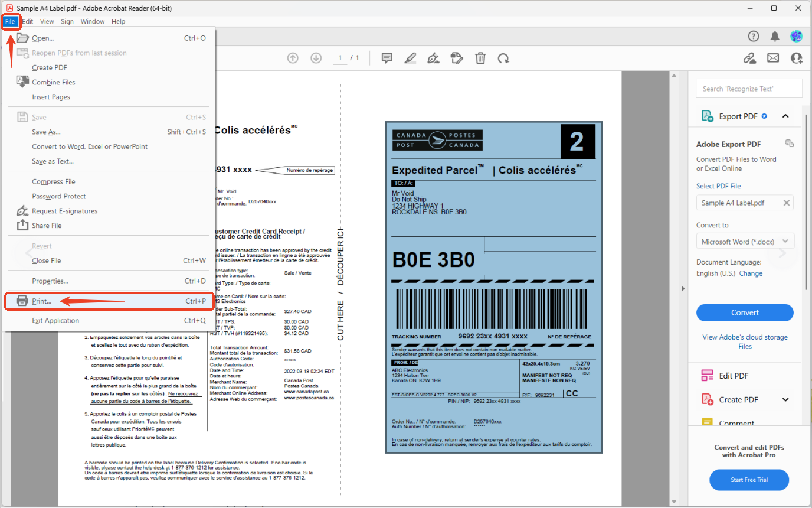Viewport: 812px width, 508px height.
Task: Click the delete trash icon
Action: pyautogui.click(x=480, y=58)
